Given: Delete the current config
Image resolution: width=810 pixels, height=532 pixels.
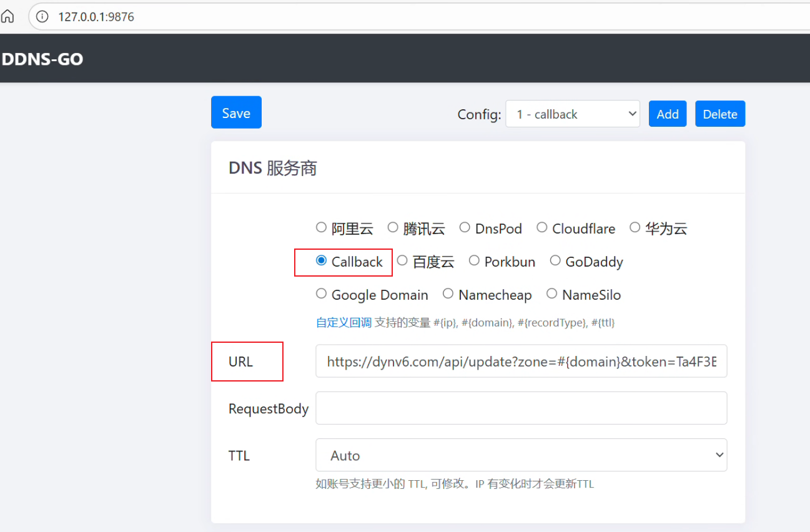Looking at the screenshot, I should tap(720, 114).
